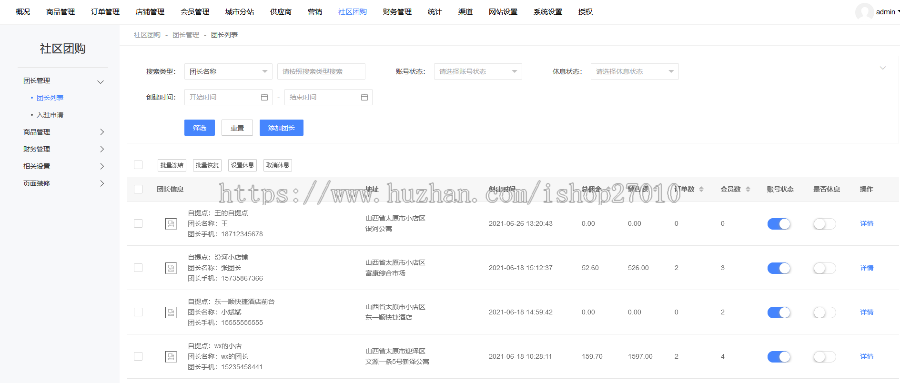Viewport: 900px width, 383px height.
Task: Tick the table header row checkbox
Action: [138, 189]
